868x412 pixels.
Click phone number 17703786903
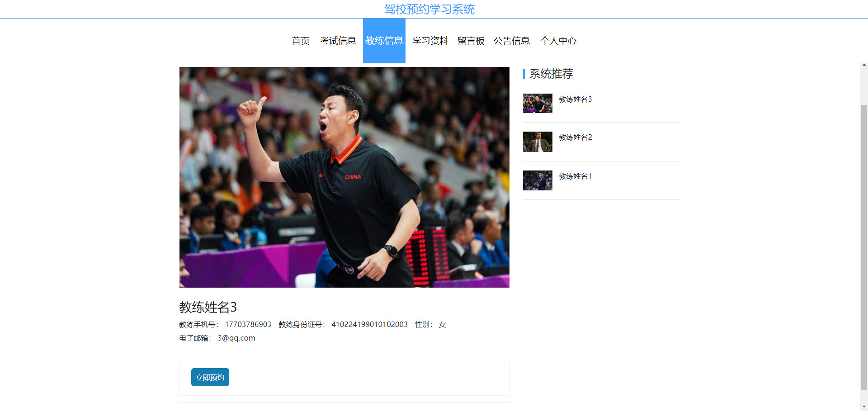[248, 324]
